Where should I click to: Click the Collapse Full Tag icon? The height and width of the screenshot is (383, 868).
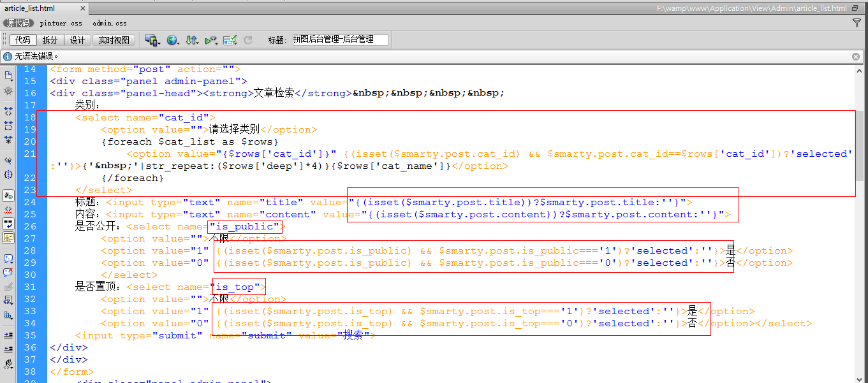[x=8, y=111]
